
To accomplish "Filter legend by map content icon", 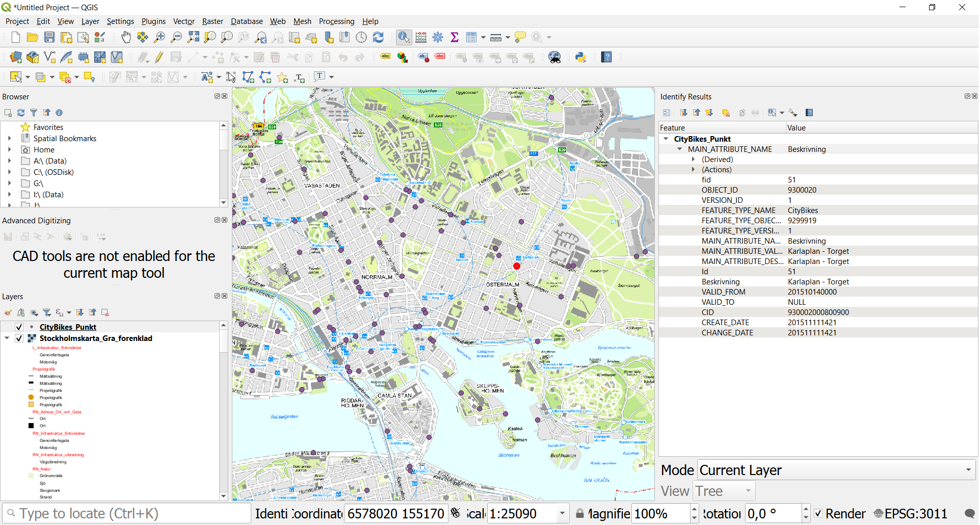I will click(x=47, y=312).
